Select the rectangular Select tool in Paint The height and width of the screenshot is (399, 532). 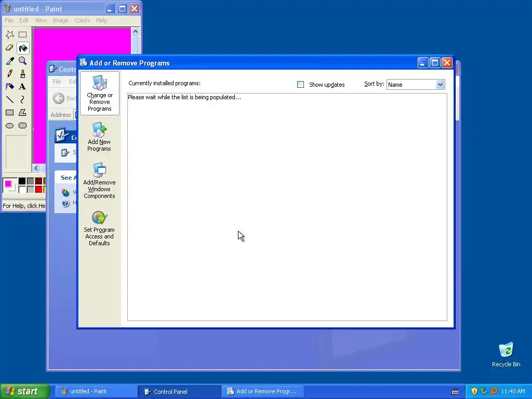23,35
